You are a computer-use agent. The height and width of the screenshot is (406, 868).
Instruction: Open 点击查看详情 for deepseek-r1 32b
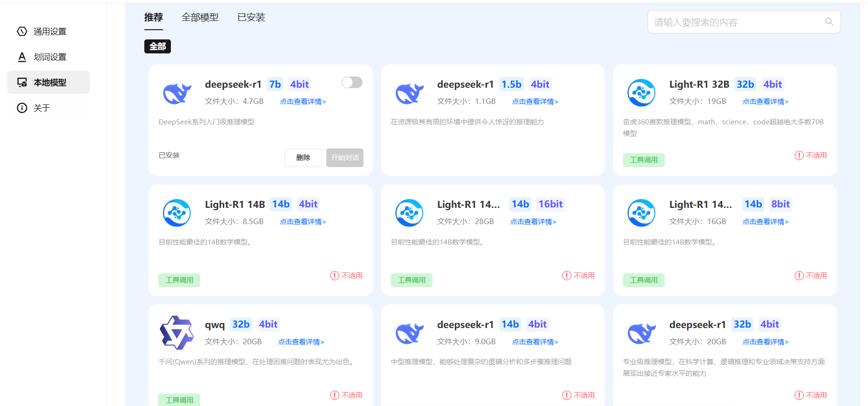coord(765,342)
